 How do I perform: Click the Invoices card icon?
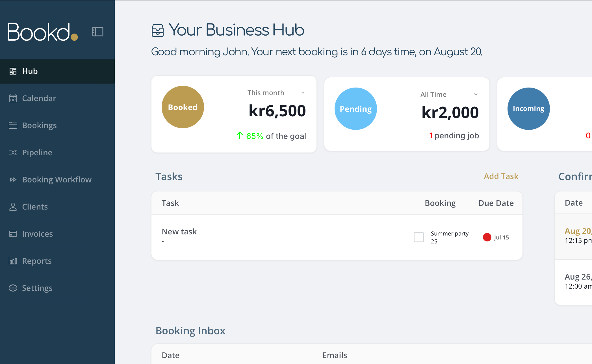[13, 234]
